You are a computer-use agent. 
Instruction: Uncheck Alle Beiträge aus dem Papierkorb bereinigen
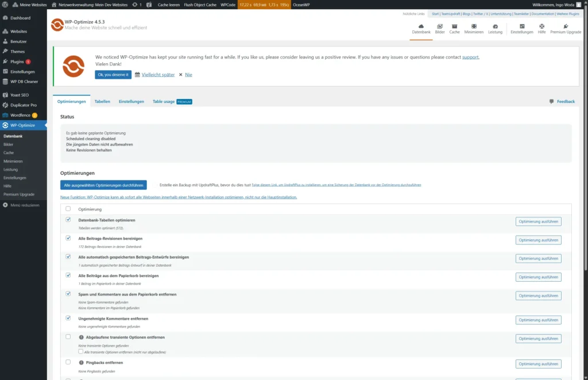coord(68,275)
